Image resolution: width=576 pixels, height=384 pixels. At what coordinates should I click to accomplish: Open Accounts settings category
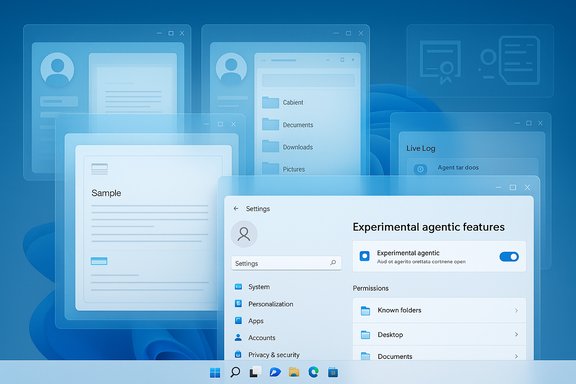pos(255,337)
